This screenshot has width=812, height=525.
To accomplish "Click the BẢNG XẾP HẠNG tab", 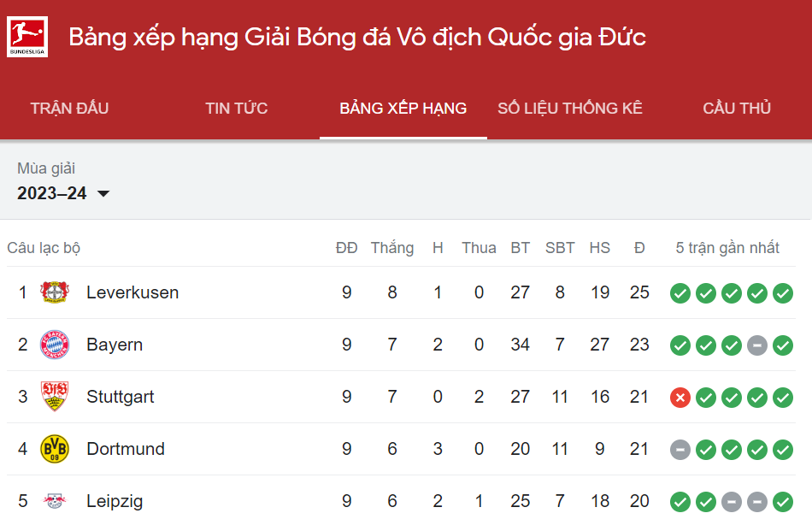I will (403, 109).
